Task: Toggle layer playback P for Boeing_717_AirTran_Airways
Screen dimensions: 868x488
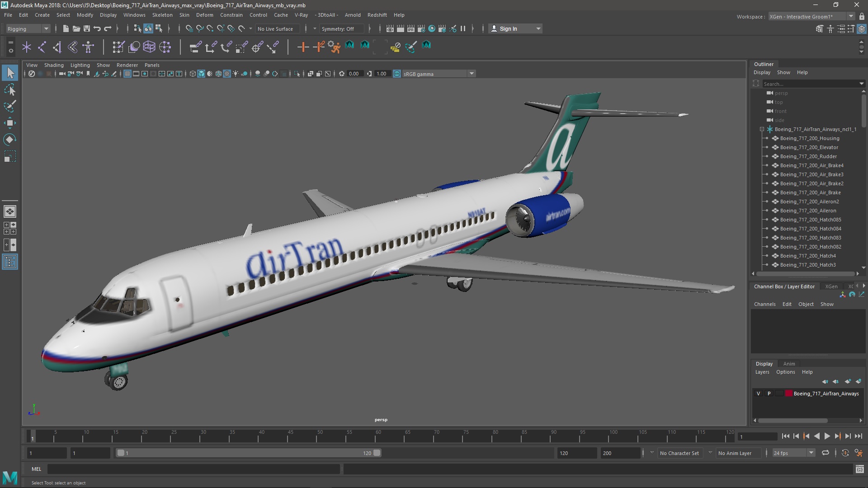Action: coord(769,394)
